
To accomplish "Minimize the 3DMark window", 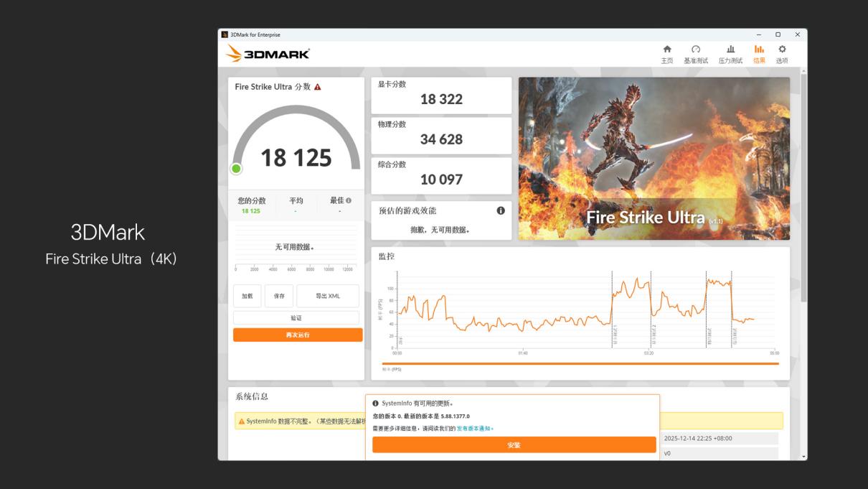I will pyautogui.click(x=759, y=34).
